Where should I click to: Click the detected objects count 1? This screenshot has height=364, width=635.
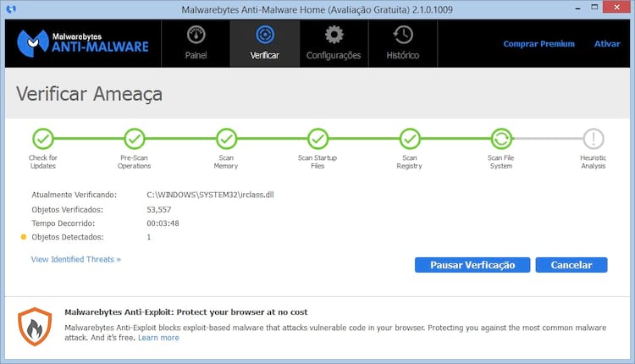(149, 237)
